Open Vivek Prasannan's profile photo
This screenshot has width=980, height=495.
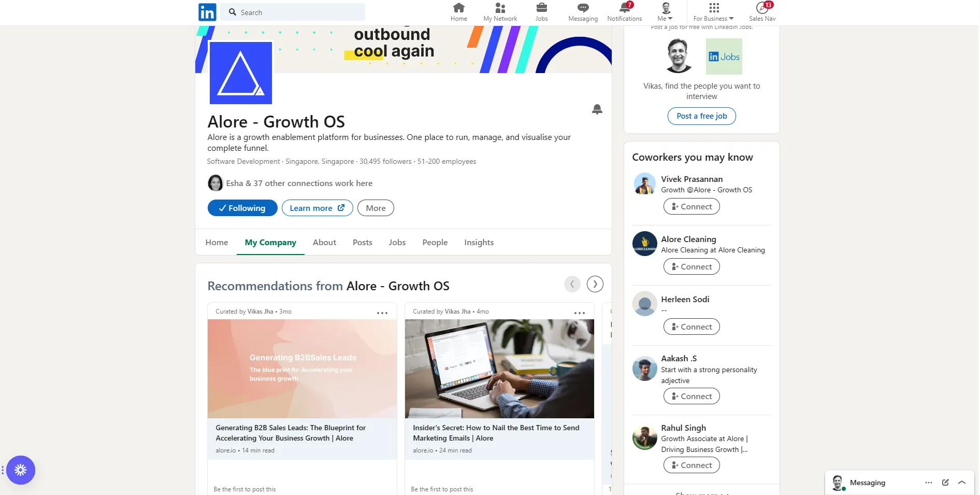pos(645,184)
